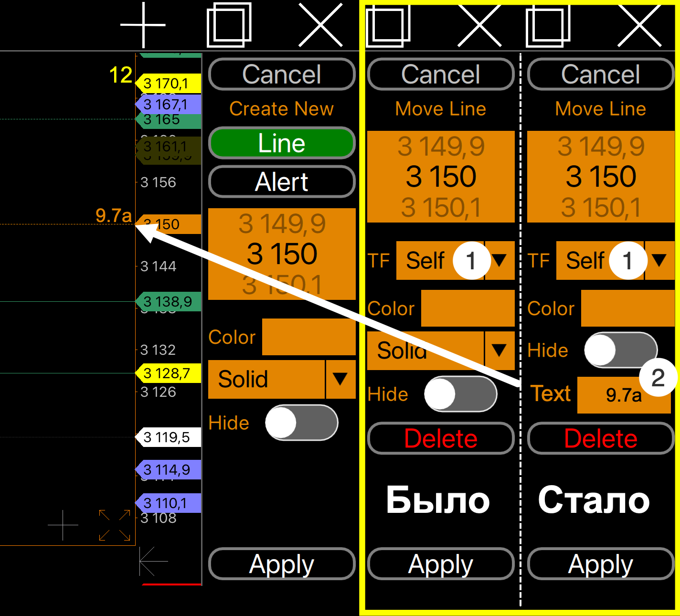This screenshot has height=616, width=680.
Task: Apply in the Было panel
Action: click(441, 563)
